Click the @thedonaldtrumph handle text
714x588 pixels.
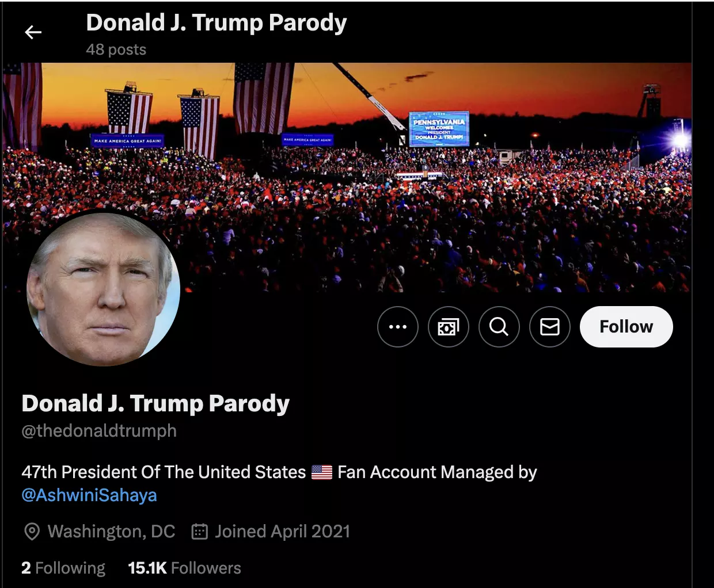pos(99,431)
